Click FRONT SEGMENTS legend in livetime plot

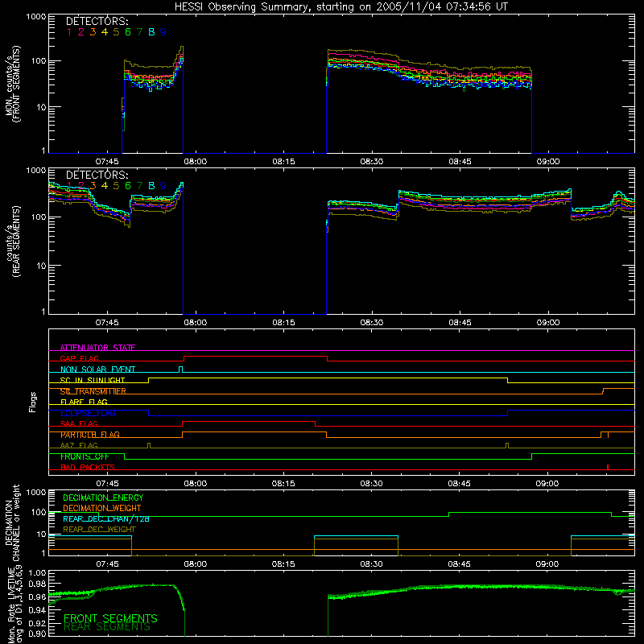point(110,618)
